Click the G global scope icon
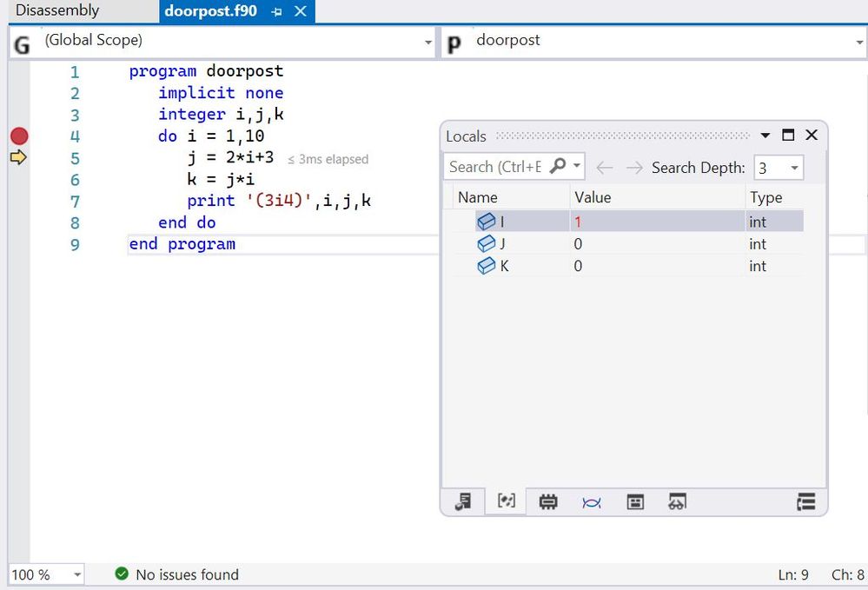Image resolution: width=868 pixels, height=590 pixels. 22,44
